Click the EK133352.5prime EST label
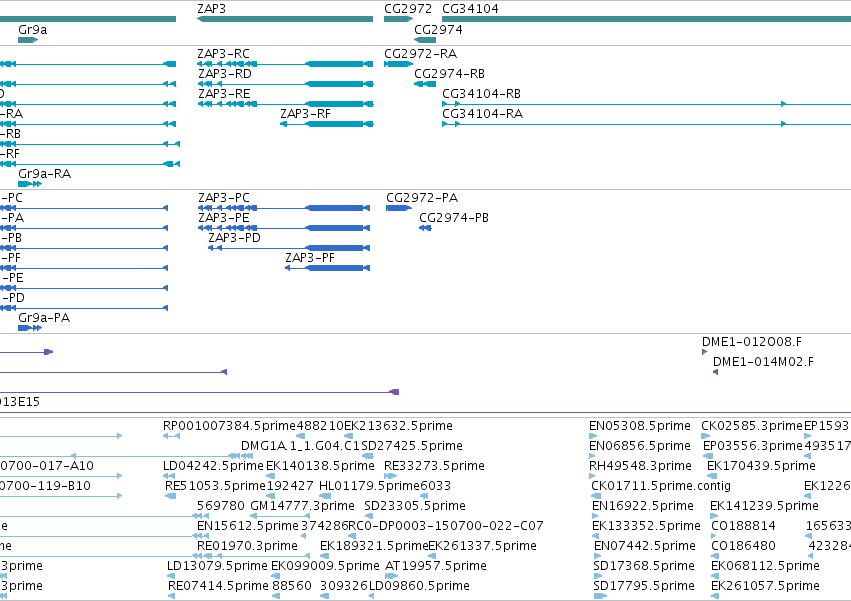The height and width of the screenshot is (601, 851). point(646,526)
